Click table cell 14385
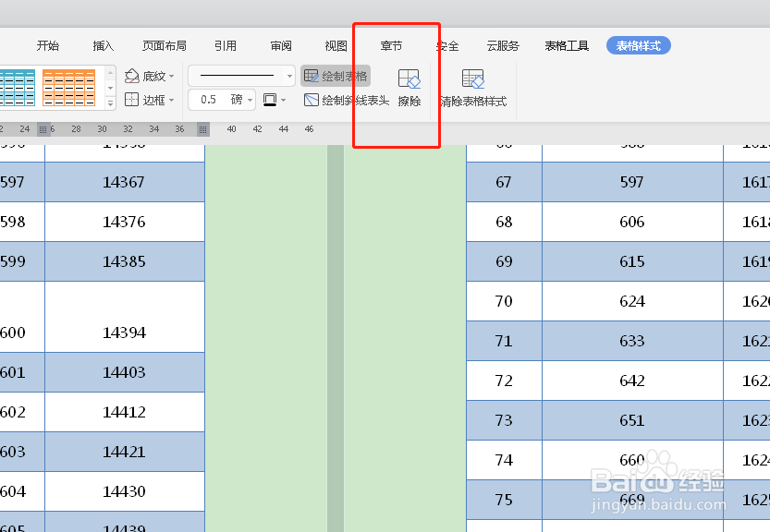770x532 pixels. pos(124,261)
